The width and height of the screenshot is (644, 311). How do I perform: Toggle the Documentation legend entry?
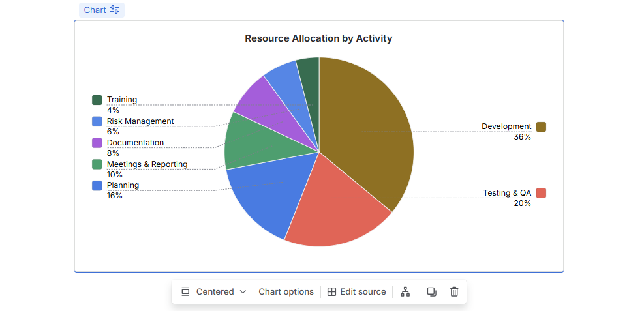pos(135,143)
